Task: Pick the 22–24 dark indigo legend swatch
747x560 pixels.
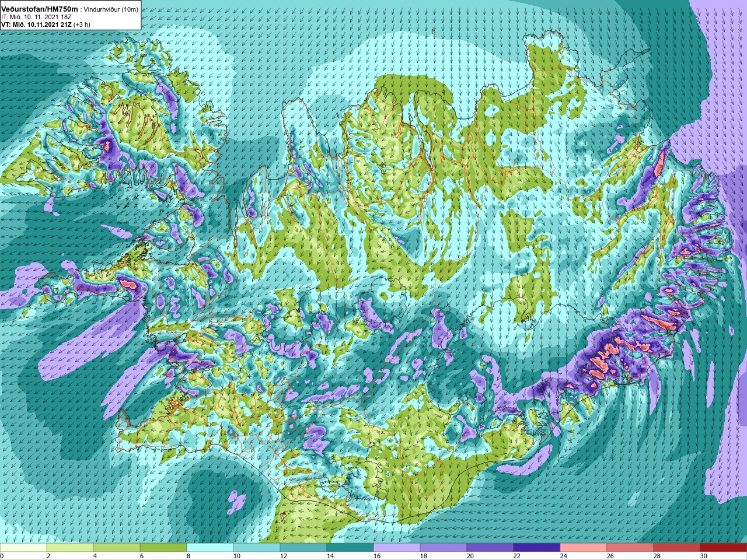Action: pos(537,548)
